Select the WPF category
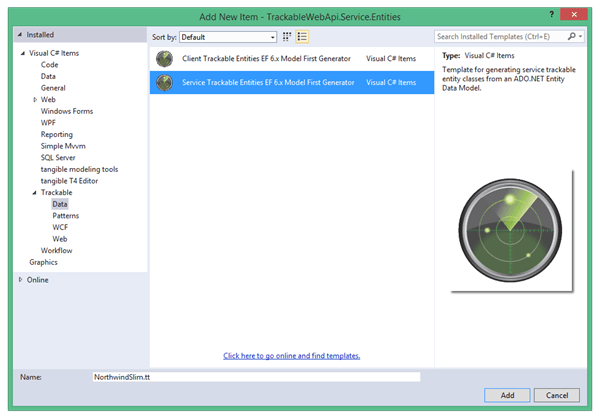Image resolution: width=600 pixels, height=420 pixels. 48,123
